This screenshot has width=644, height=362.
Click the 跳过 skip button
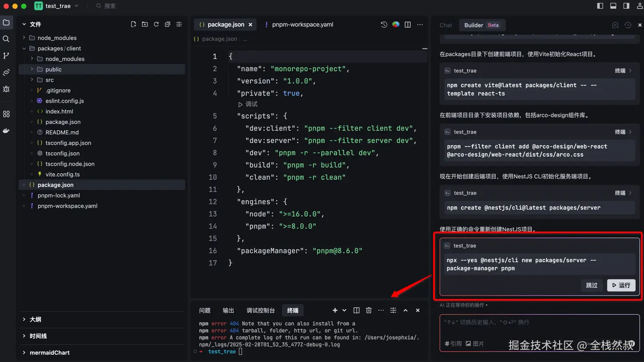pos(592,285)
